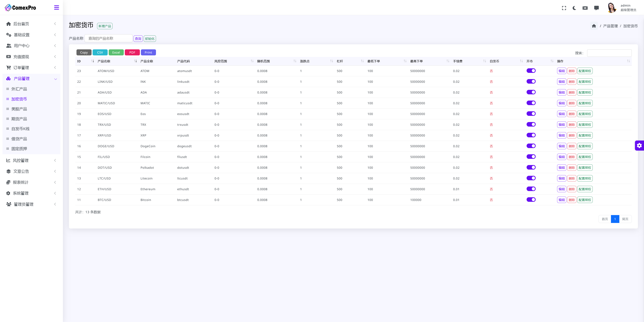Click the 新增产品 button
Viewport: 644px width, 322px height.
click(x=104, y=26)
